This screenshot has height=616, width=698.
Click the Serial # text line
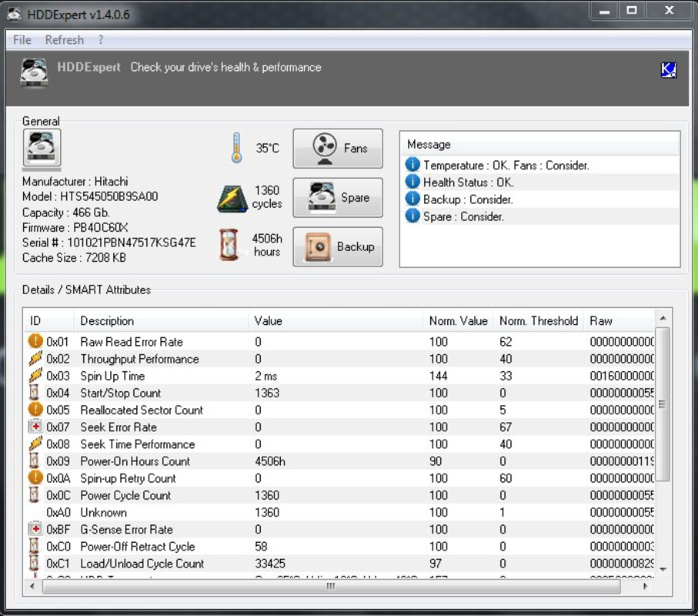[109, 243]
